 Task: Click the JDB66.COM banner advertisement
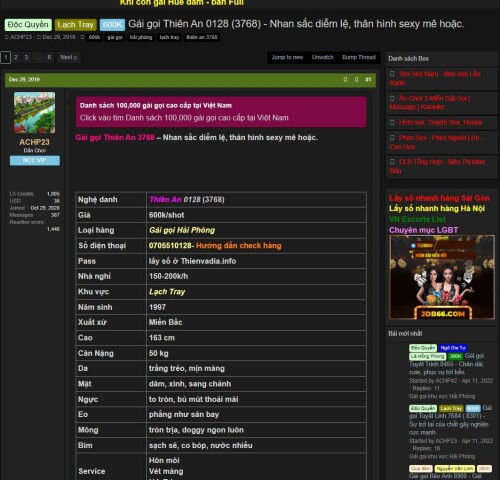pos(442,277)
